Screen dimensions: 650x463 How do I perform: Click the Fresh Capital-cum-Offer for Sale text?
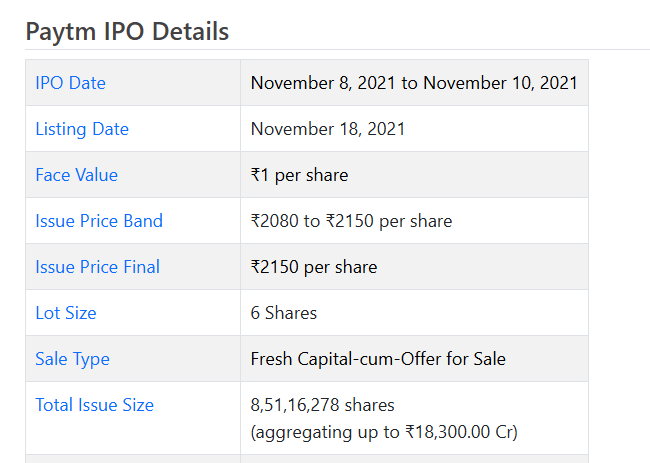coord(378,359)
